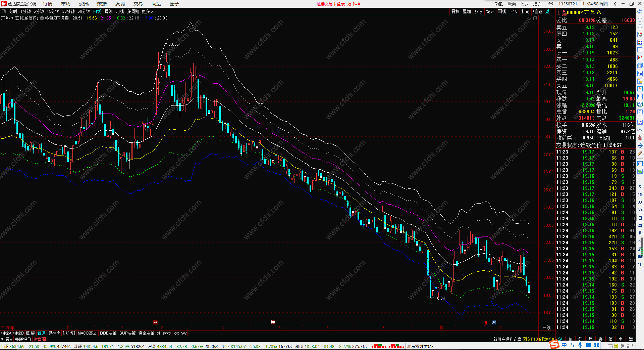The height and width of the screenshot is (350, 644).
Task: Click the F12 icon in right sidebar
Action: (640, 96)
